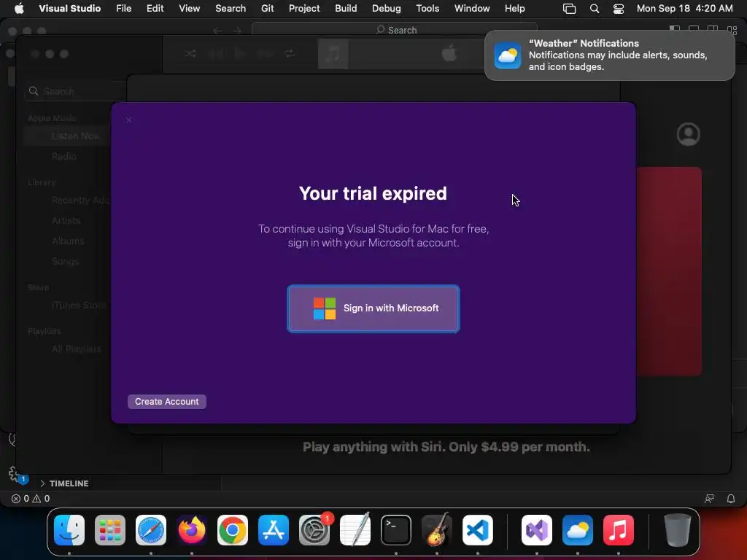Viewport: 747px width, 560px height.
Task: Click the Weather Notifications banner
Action: [609, 55]
